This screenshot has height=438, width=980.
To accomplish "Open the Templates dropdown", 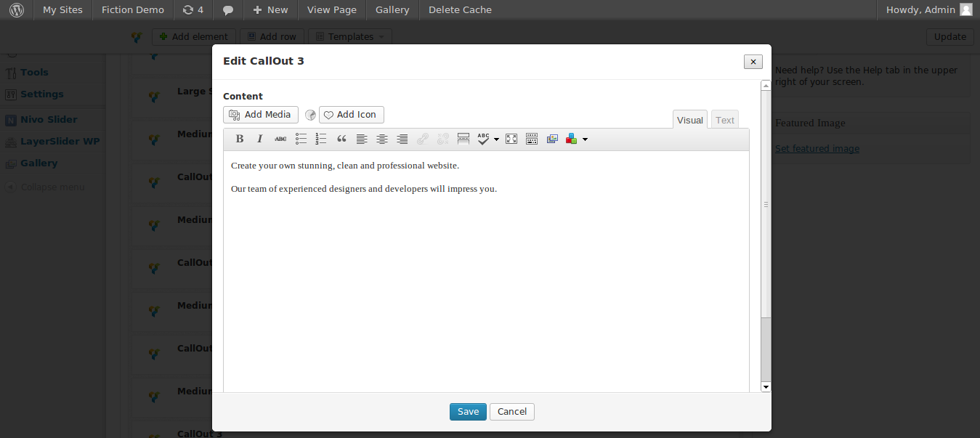I will pyautogui.click(x=350, y=36).
